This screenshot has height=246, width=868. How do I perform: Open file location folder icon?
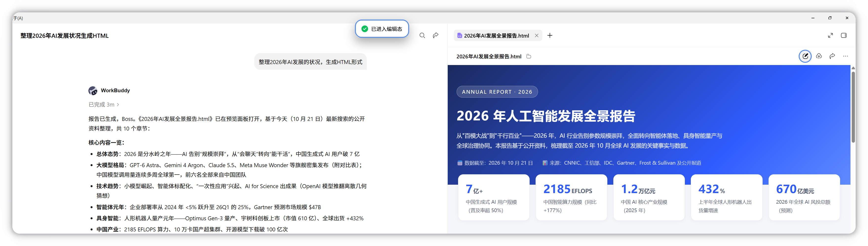[529, 56]
